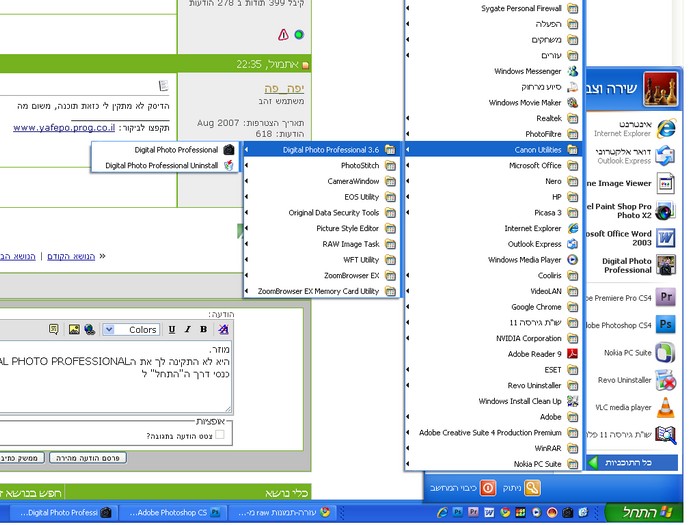Expand the WFT Utility submenu arrow
This screenshot has width=700, height=525.
tap(247, 260)
